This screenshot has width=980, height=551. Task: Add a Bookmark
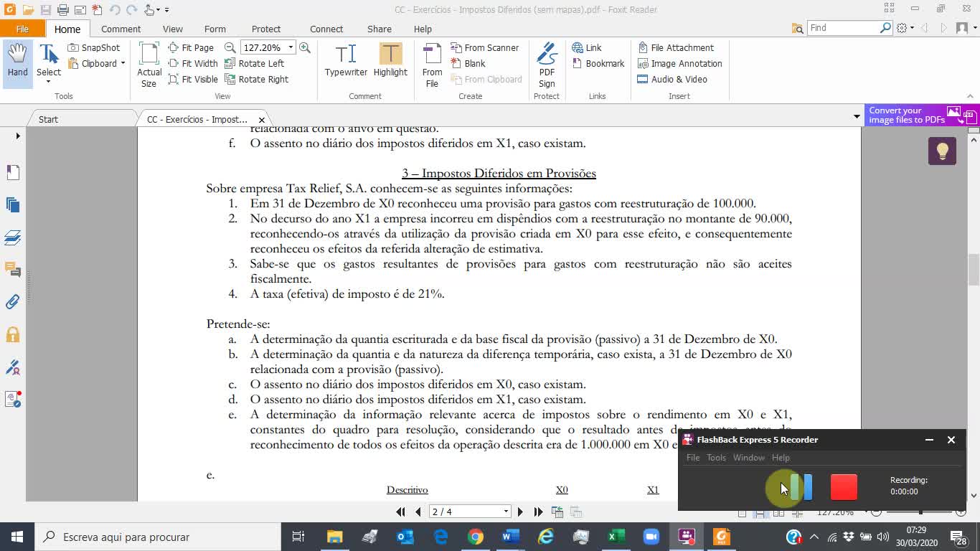point(598,63)
